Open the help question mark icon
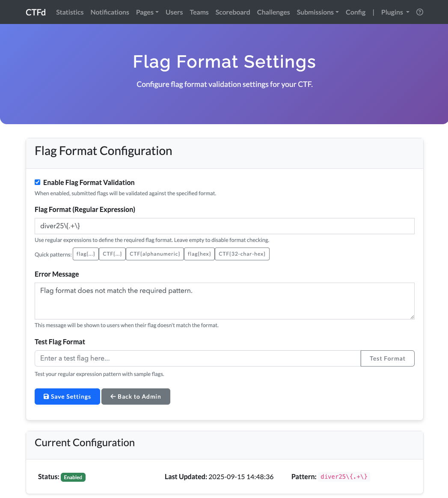The image size is (448, 498). click(419, 12)
